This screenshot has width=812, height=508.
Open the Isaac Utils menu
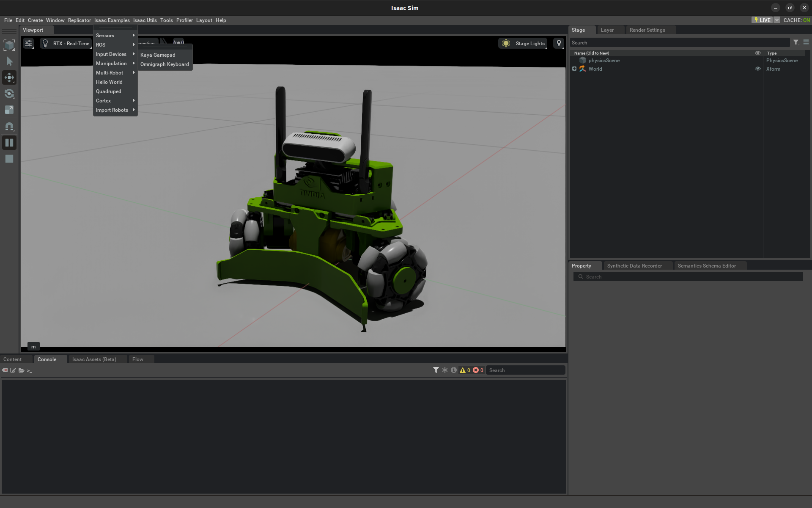[145, 20]
